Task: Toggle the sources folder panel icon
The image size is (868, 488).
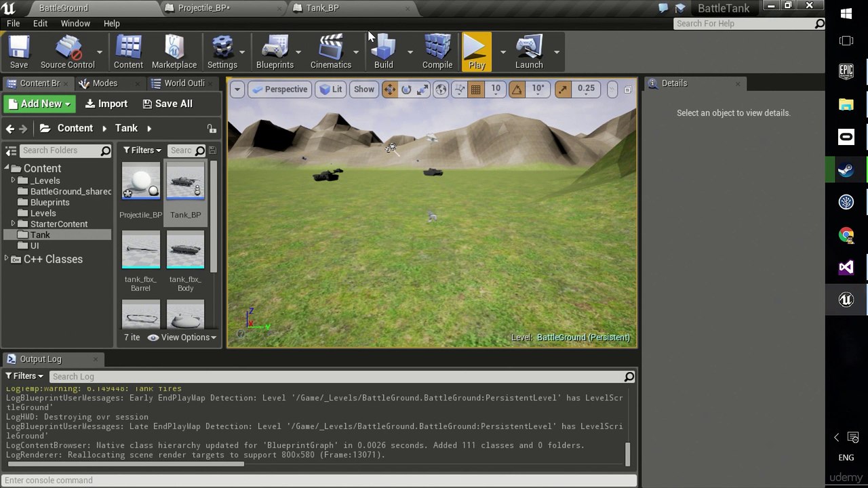Action: point(11,150)
